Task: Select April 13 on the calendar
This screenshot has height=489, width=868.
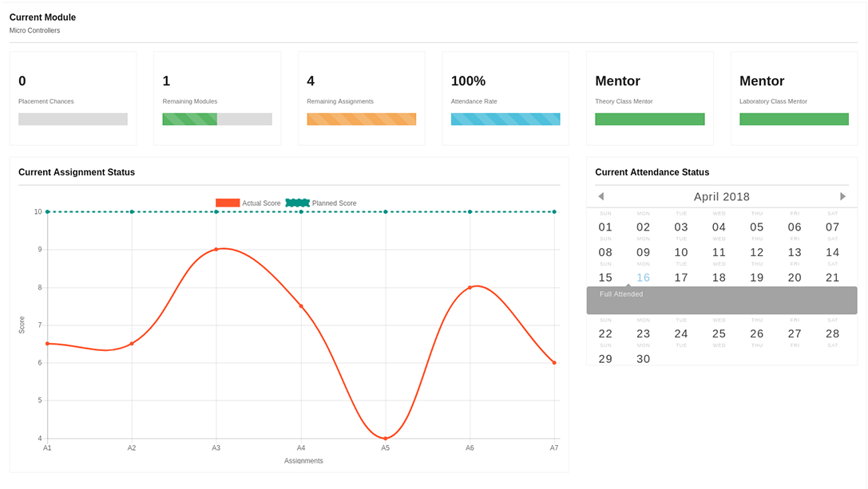Action: pyautogui.click(x=795, y=253)
